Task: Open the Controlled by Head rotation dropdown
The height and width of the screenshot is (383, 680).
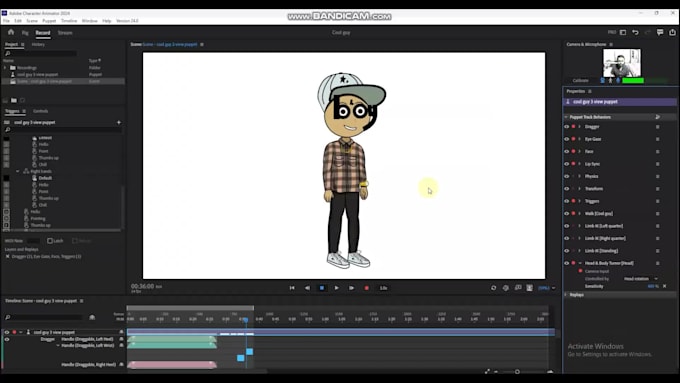Action: (641, 278)
